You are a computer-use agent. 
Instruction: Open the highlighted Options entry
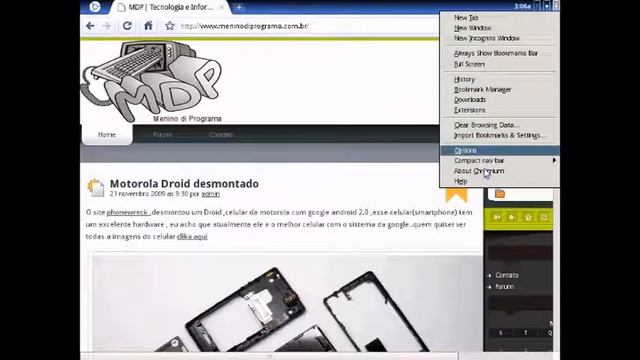point(500,150)
